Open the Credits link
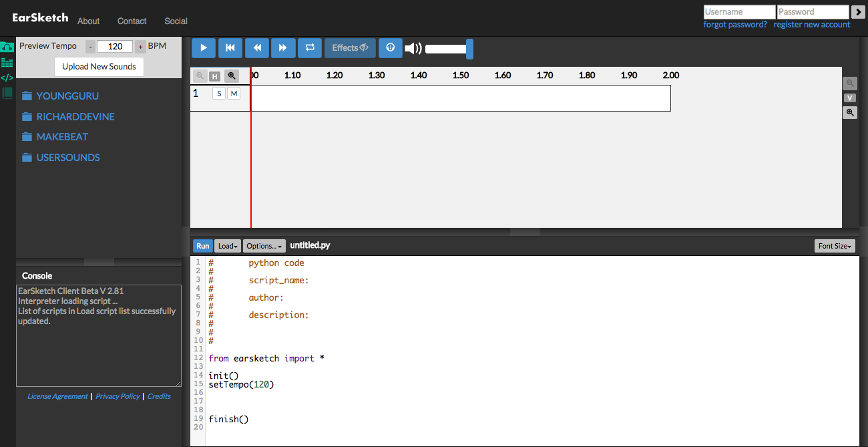The width and height of the screenshot is (868, 447). tap(159, 396)
